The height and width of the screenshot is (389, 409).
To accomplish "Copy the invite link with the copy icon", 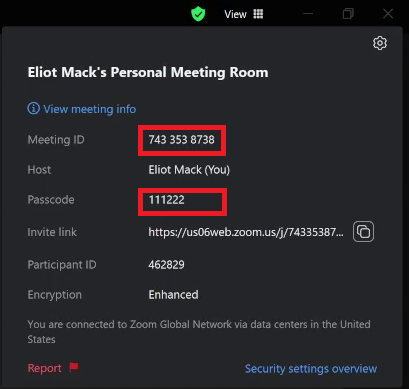I will [363, 231].
